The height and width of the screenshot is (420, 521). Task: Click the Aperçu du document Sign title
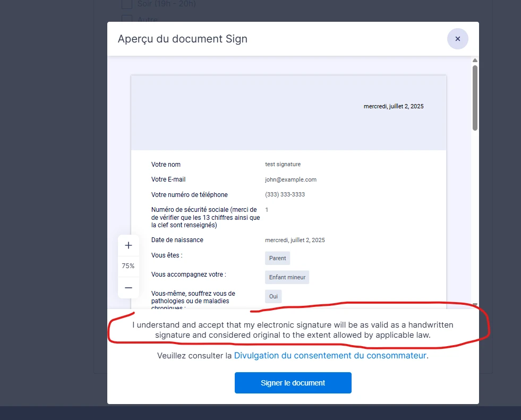point(182,38)
